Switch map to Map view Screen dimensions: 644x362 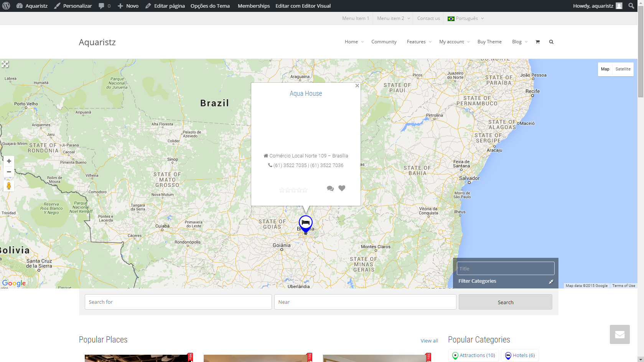coord(605,69)
